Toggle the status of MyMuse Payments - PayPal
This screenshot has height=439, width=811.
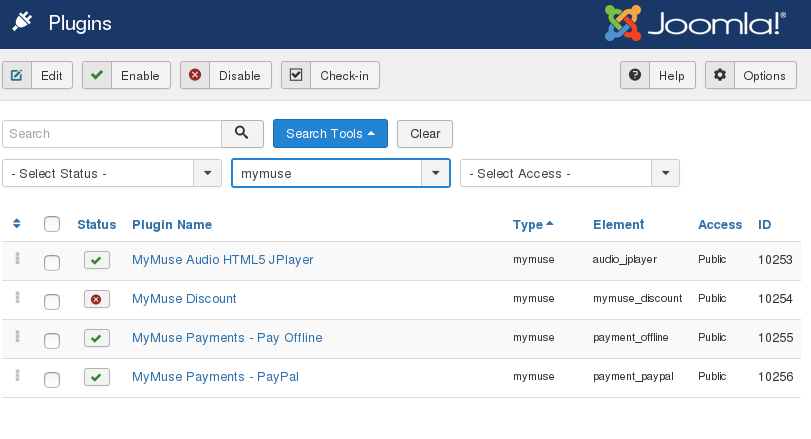[97, 377]
